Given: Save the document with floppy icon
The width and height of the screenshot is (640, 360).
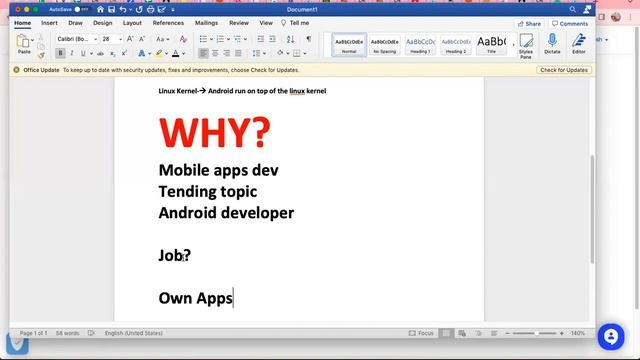Looking at the screenshot, I should [111, 9].
